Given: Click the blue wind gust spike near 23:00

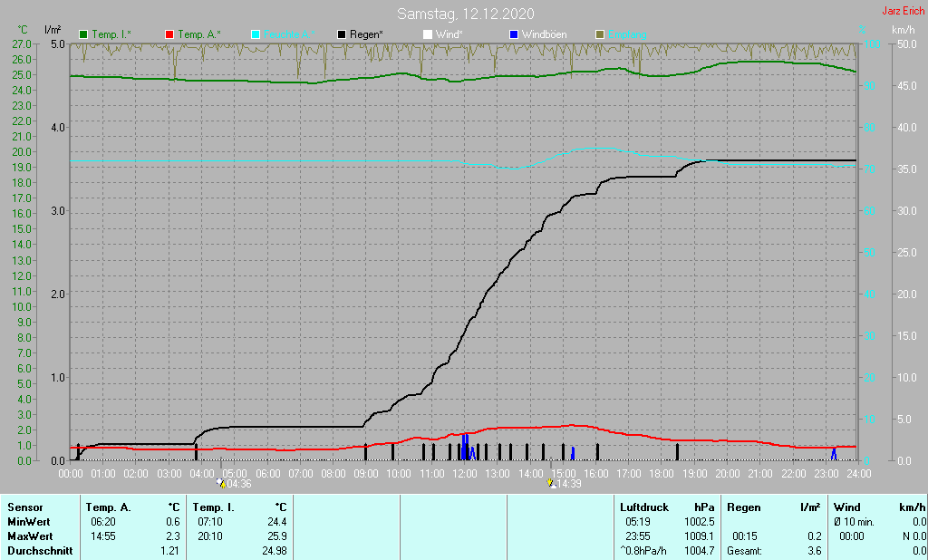Looking at the screenshot, I should pyautogui.click(x=834, y=453).
